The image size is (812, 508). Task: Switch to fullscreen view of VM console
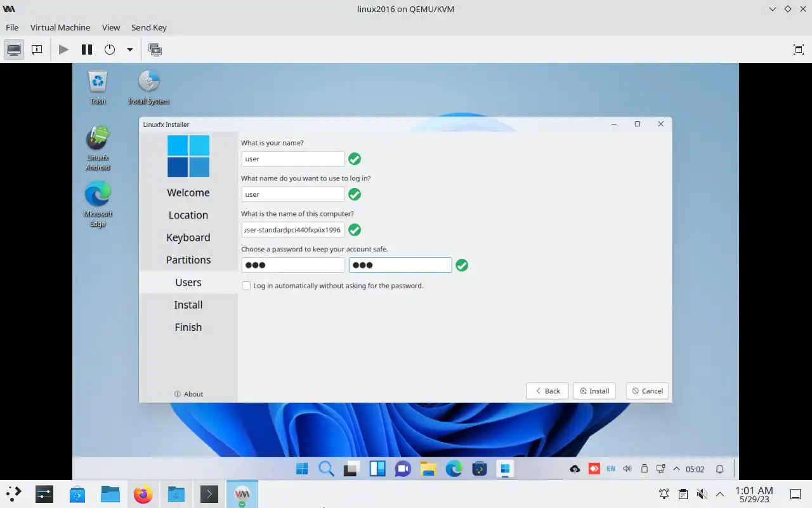pos(799,50)
